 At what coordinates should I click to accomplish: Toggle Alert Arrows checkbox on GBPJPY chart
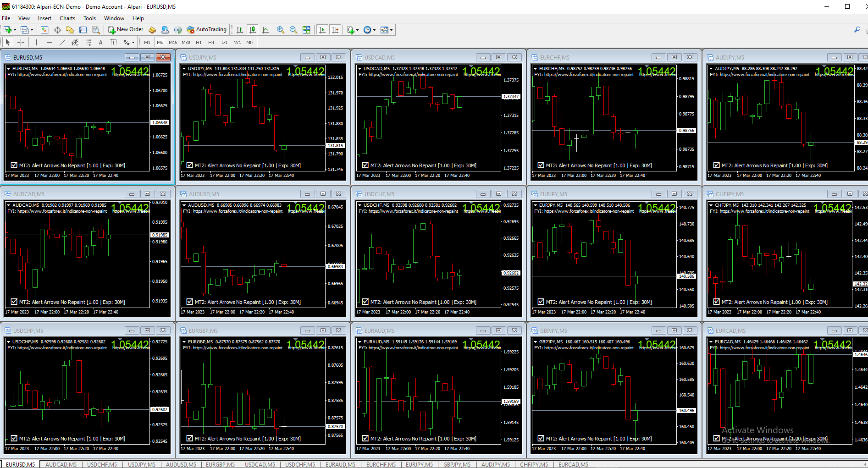coord(541,439)
